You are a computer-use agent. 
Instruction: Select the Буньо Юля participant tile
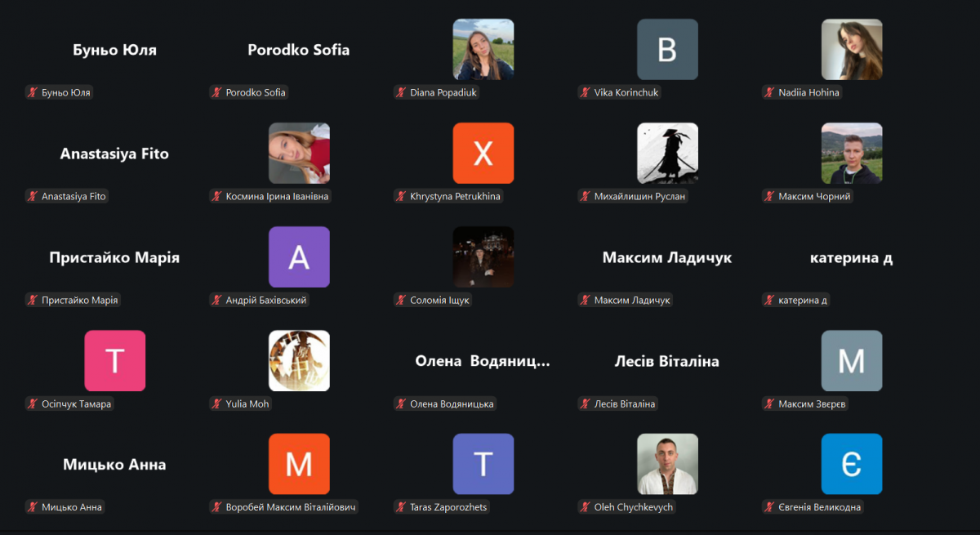click(115, 51)
